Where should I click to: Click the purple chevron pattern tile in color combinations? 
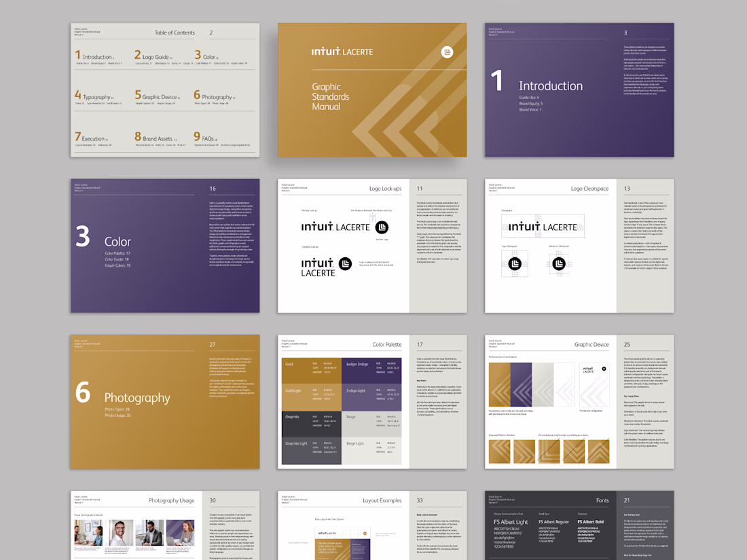point(521,384)
